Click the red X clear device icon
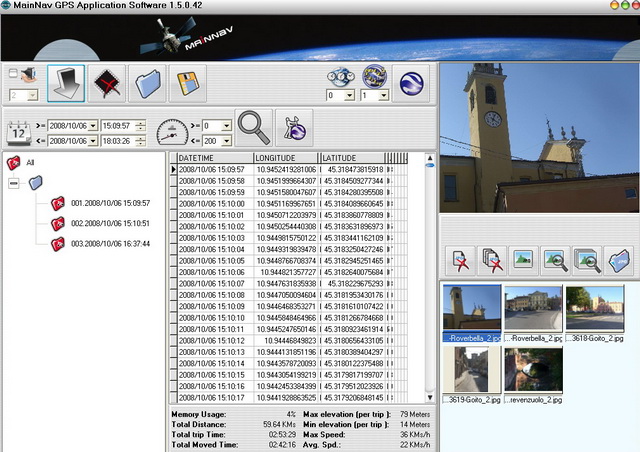This screenshot has width=640, height=452. 107,83
